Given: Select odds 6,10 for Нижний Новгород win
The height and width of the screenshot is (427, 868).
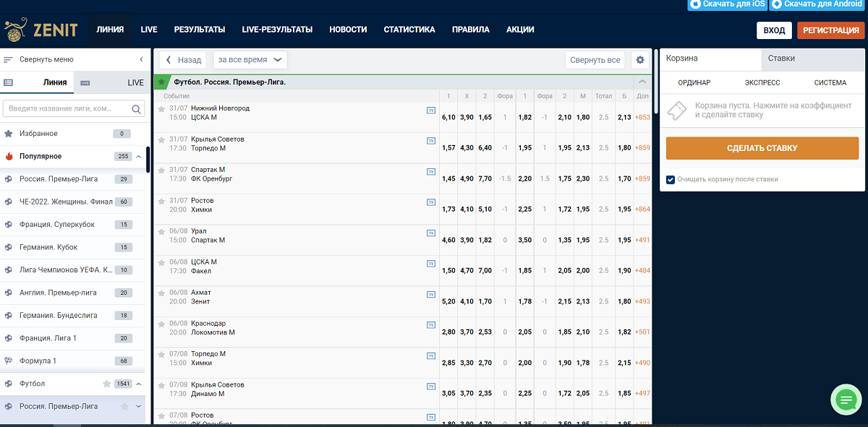Looking at the screenshot, I should [x=448, y=117].
